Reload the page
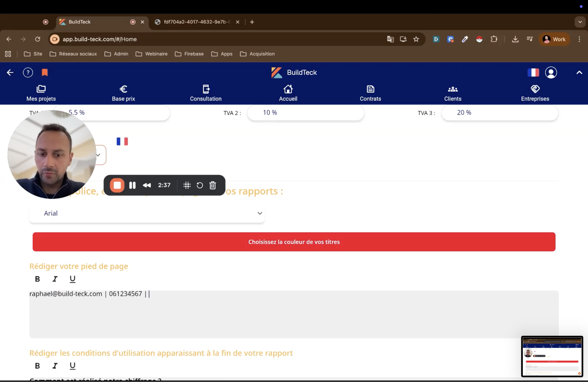Screen dimensions: 588x382 tap(38, 39)
